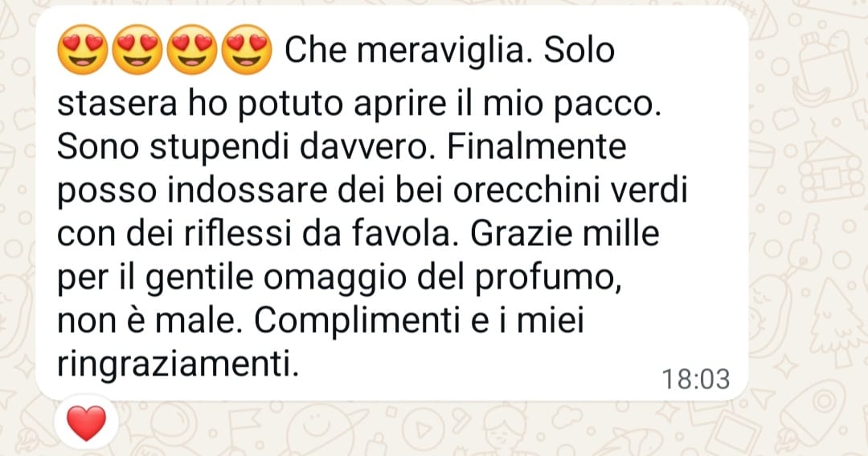The height and width of the screenshot is (456, 868).
Task: Click the fourth heart-eyes emoji before "Che meraviglia"
Action: pyautogui.click(x=247, y=50)
